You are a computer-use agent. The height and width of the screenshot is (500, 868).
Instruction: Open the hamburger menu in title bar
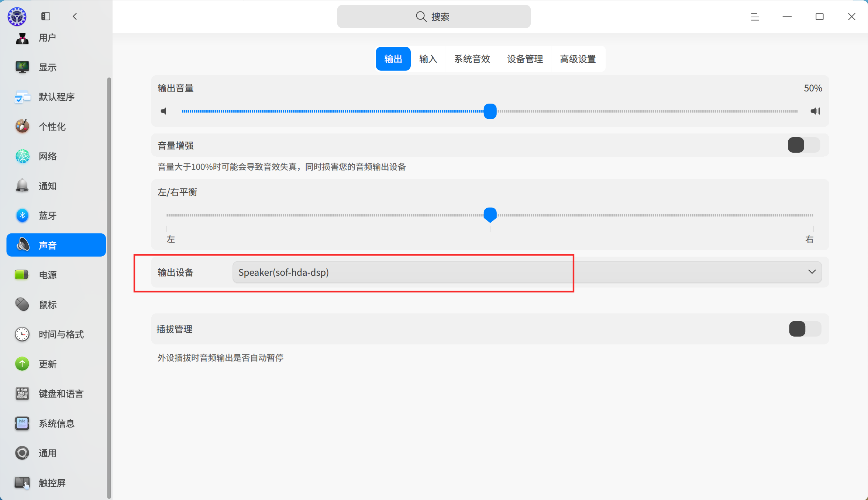755,17
